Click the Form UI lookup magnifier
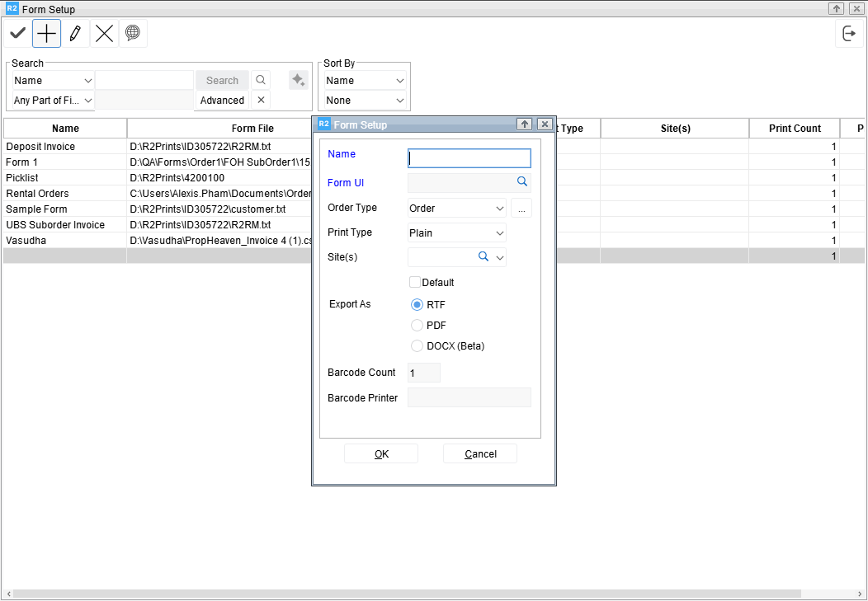The image size is (868, 601). tap(521, 182)
